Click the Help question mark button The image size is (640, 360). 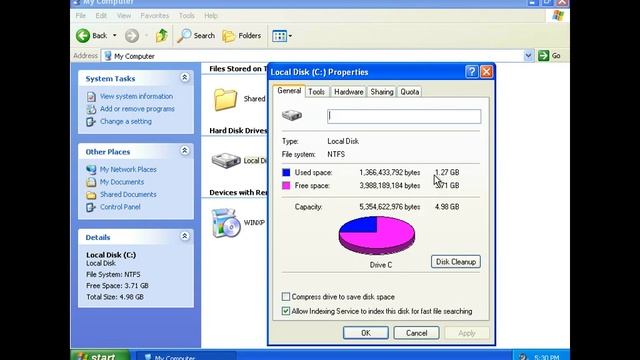[471, 72]
